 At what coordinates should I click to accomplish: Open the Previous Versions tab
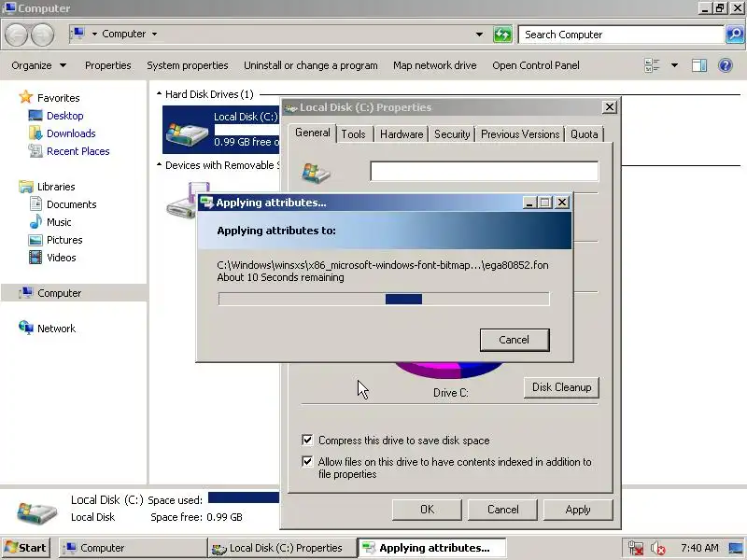520,134
